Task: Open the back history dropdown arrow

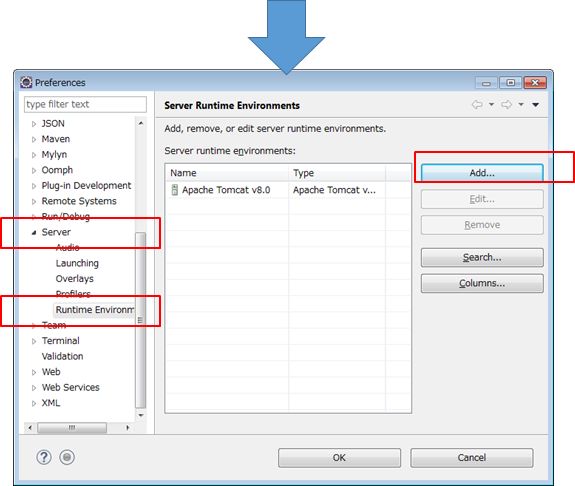Action: point(491,105)
